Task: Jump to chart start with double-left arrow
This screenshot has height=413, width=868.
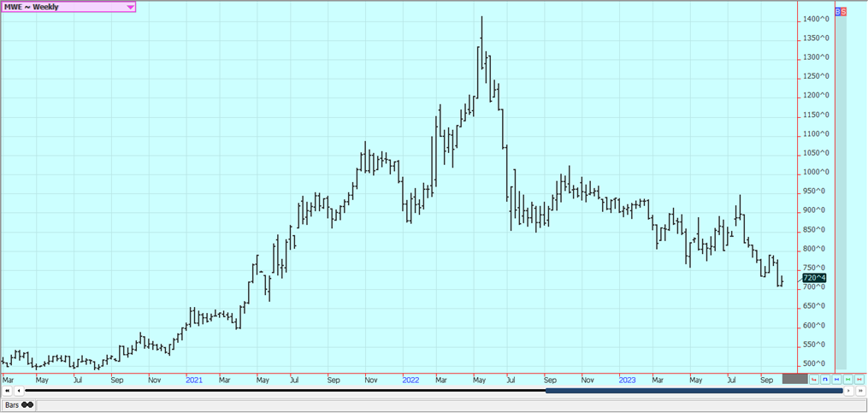Action: click(x=7, y=391)
